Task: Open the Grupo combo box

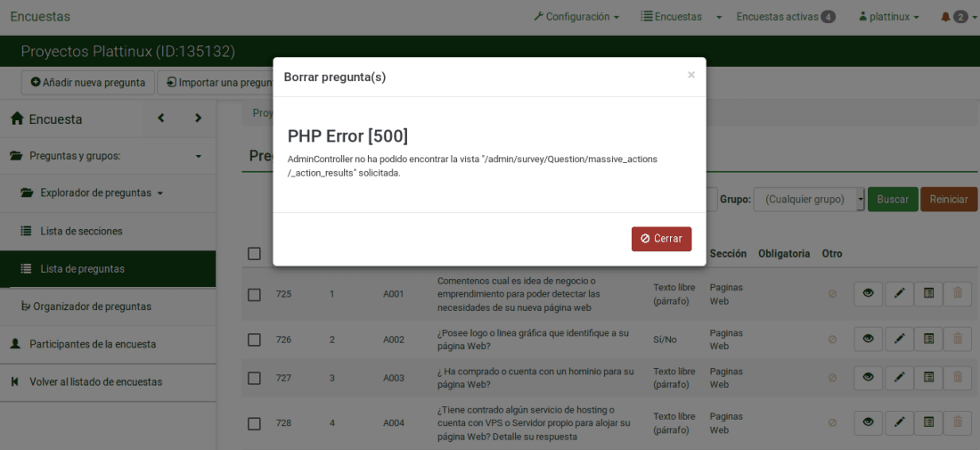Action: (808, 200)
